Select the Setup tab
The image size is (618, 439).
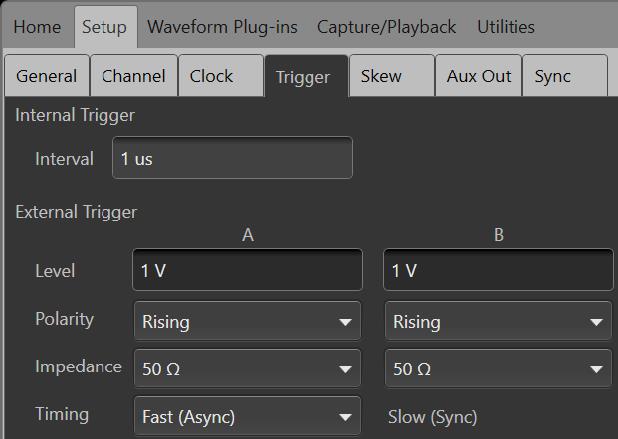click(104, 27)
